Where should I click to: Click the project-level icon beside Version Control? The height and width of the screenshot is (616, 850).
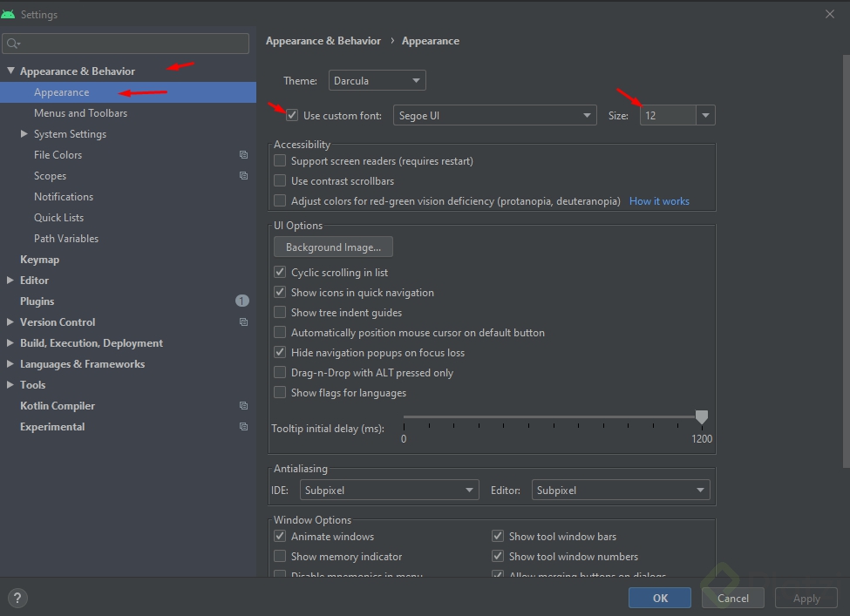click(244, 322)
